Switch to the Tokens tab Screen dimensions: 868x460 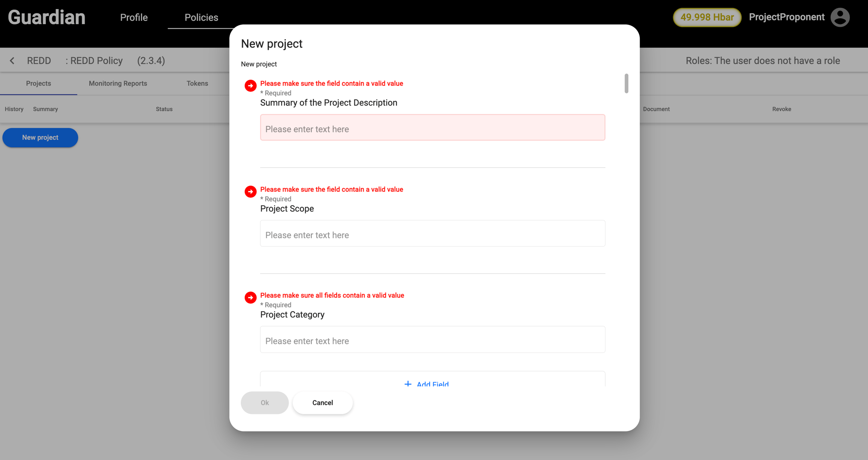click(197, 83)
